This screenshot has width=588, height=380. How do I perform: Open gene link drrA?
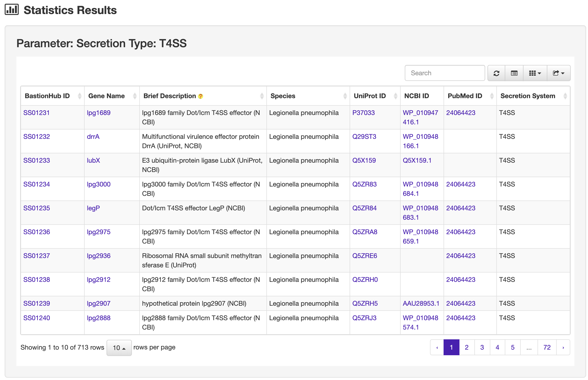tap(93, 136)
